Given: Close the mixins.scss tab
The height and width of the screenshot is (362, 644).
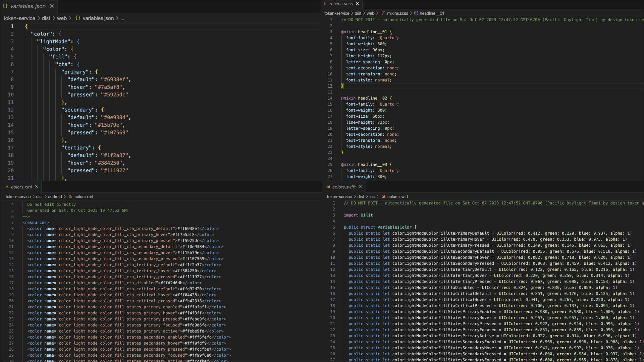Looking at the screenshot, I should coord(358,4).
